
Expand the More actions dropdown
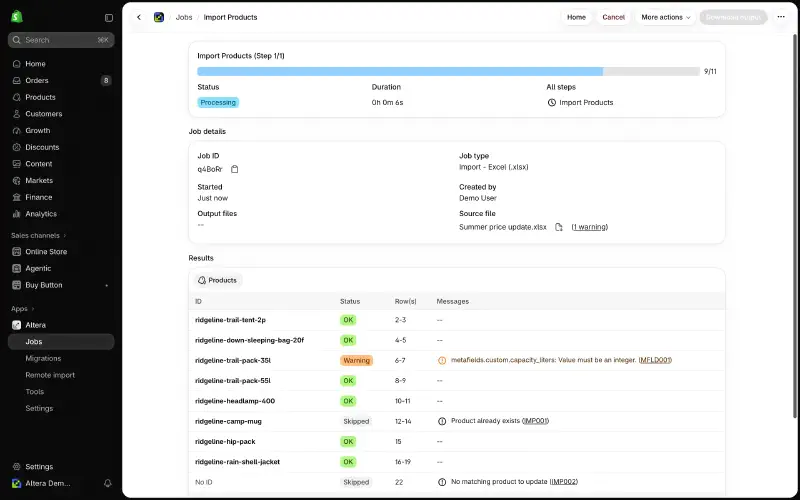(x=665, y=17)
